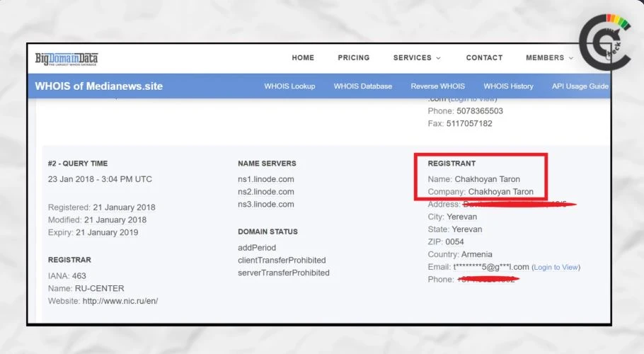Screen dimensions: 644x354
Task: Click the ns3.linode.com name server
Action: [265, 205]
